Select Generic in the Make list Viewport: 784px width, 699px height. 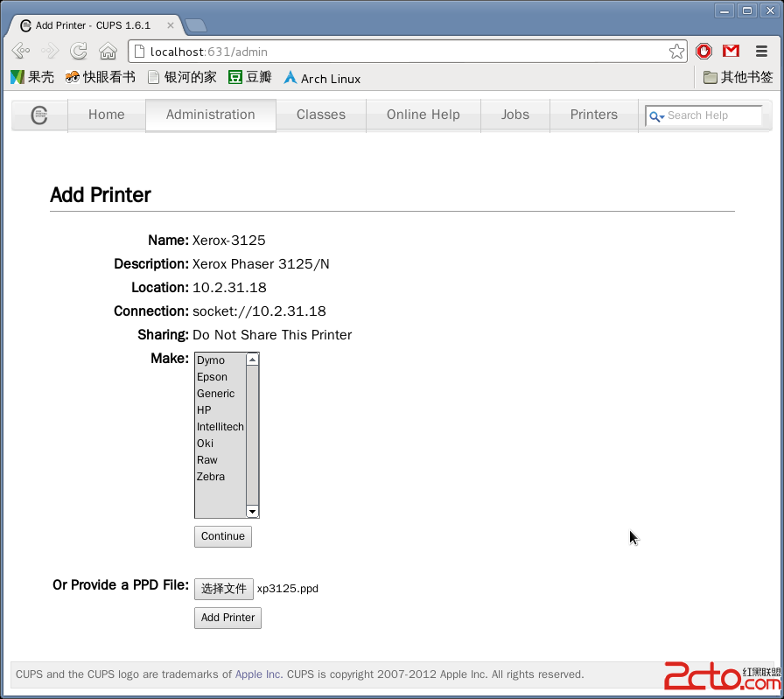pyautogui.click(x=220, y=394)
